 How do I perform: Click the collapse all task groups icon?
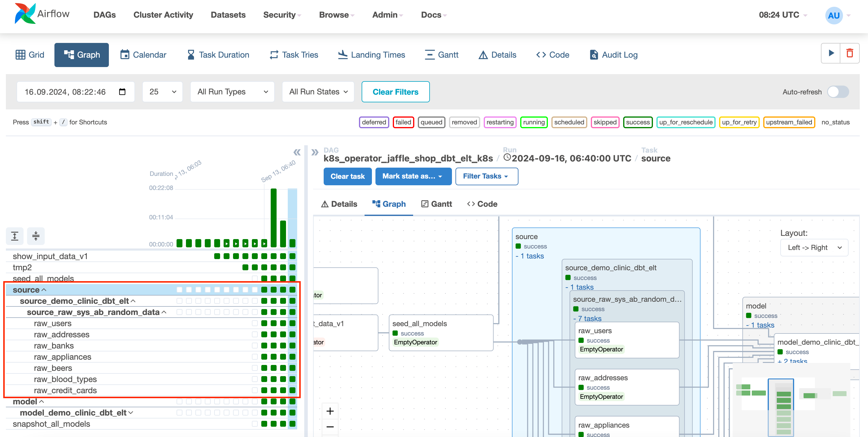pyautogui.click(x=36, y=236)
